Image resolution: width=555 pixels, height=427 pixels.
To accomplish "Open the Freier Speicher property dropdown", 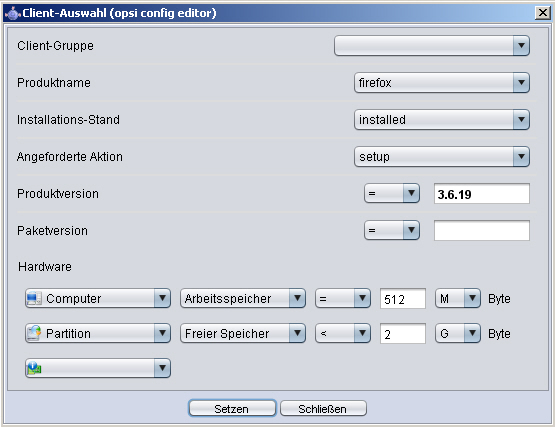I will (x=243, y=333).
